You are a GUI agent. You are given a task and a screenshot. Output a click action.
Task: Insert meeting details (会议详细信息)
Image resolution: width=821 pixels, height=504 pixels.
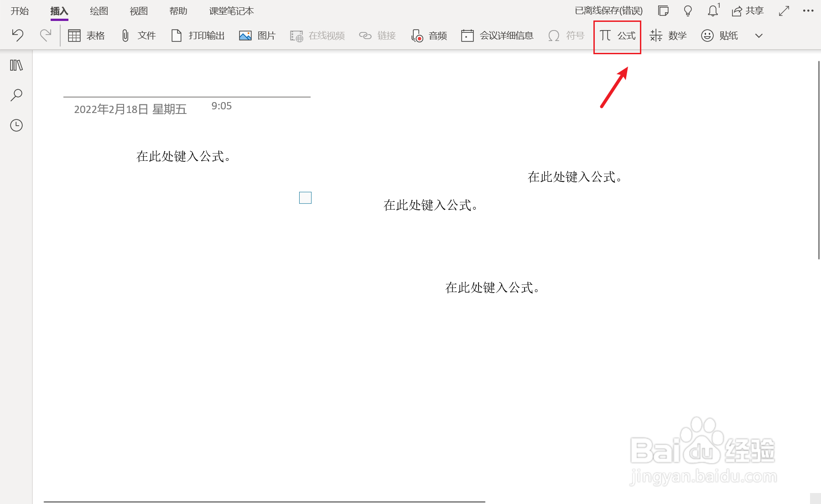497,36
